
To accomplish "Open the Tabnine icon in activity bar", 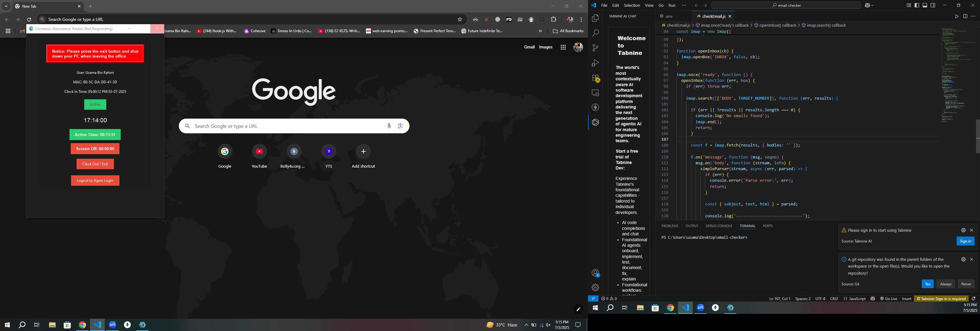I will (595, 122).
